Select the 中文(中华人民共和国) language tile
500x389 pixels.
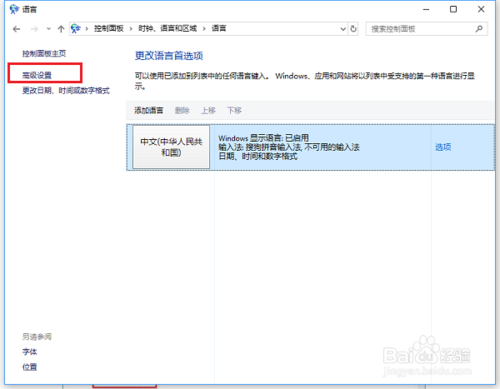[171, 147]
